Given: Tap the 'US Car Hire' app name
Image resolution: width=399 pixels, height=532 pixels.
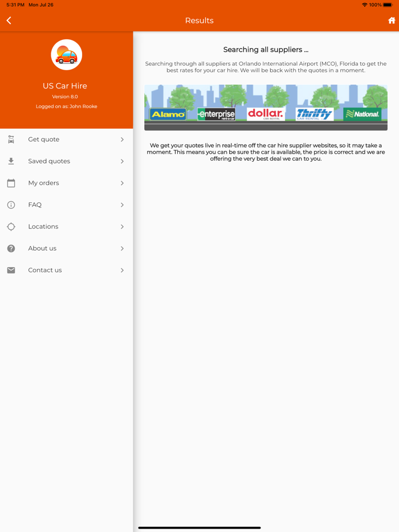Looking at the screenshot, I should click(x=65, y=86).
